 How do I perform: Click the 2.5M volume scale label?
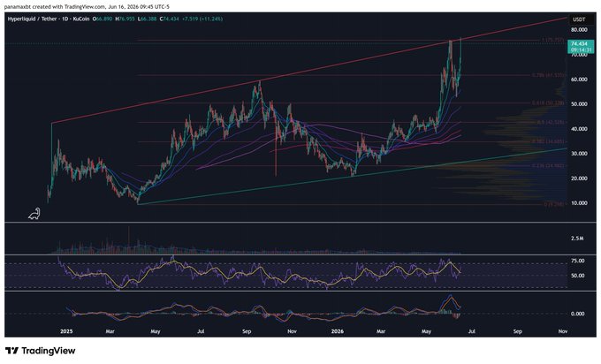pos(577,239)
